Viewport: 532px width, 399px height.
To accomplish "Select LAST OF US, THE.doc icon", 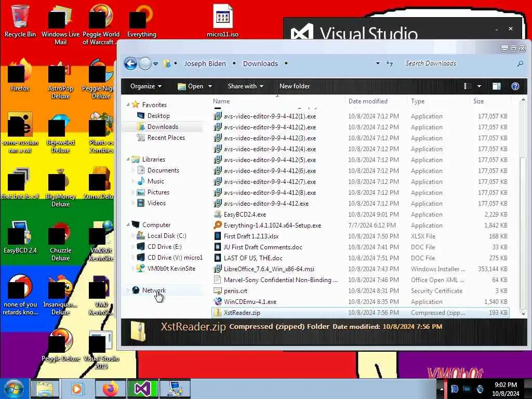I will (218, 258).
